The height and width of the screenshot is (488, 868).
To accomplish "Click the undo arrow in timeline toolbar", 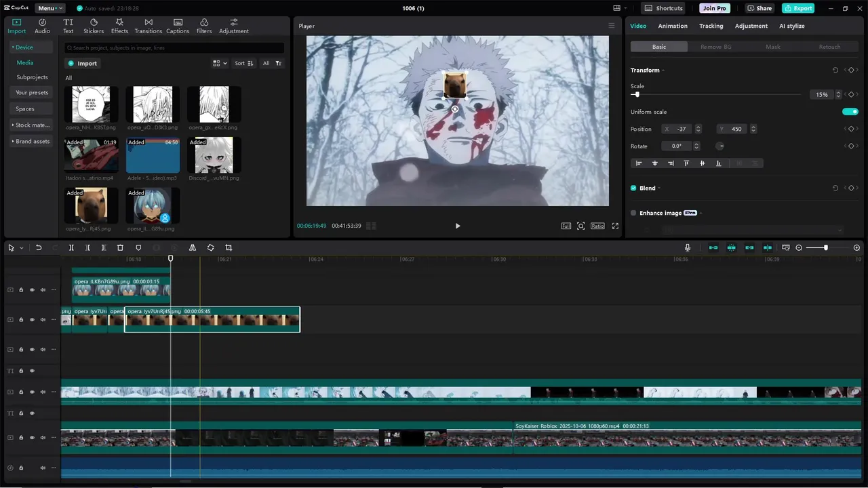I will coord(39,247).
